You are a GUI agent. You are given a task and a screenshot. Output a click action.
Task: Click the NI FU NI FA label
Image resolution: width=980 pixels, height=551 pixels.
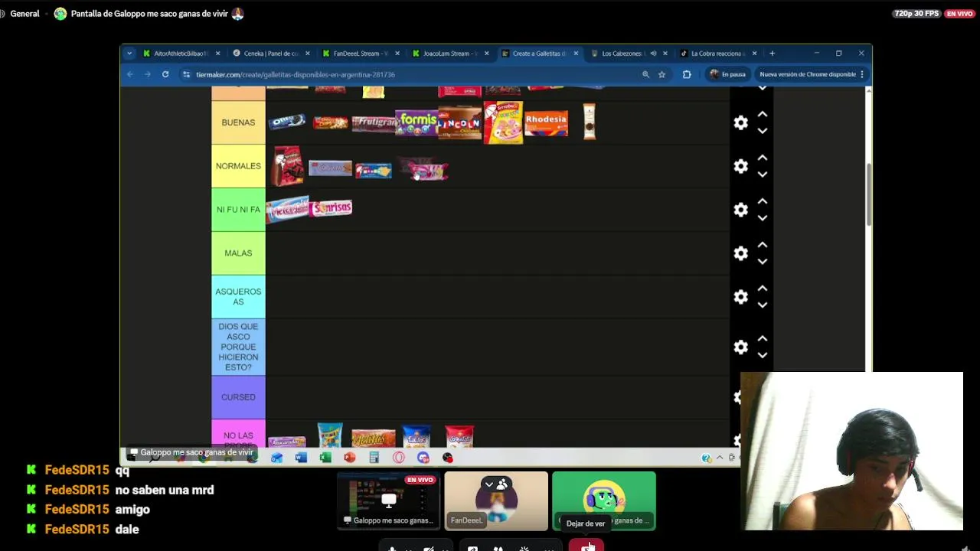(238, 210)
